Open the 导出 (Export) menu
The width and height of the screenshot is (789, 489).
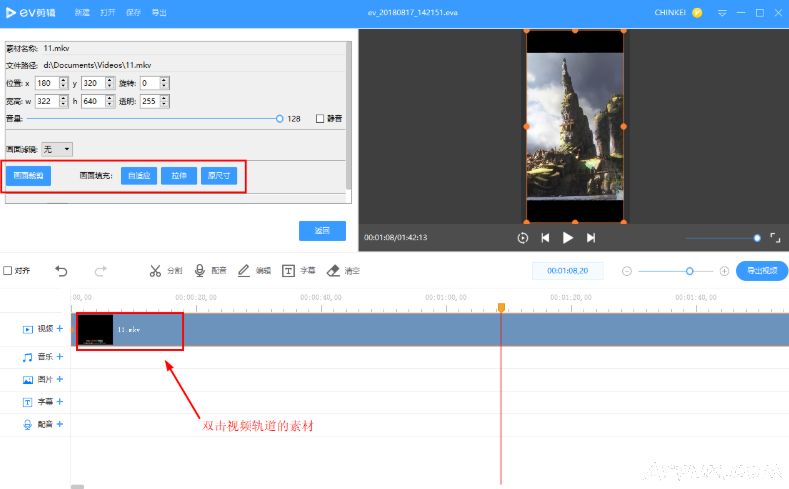coord(159,12)
